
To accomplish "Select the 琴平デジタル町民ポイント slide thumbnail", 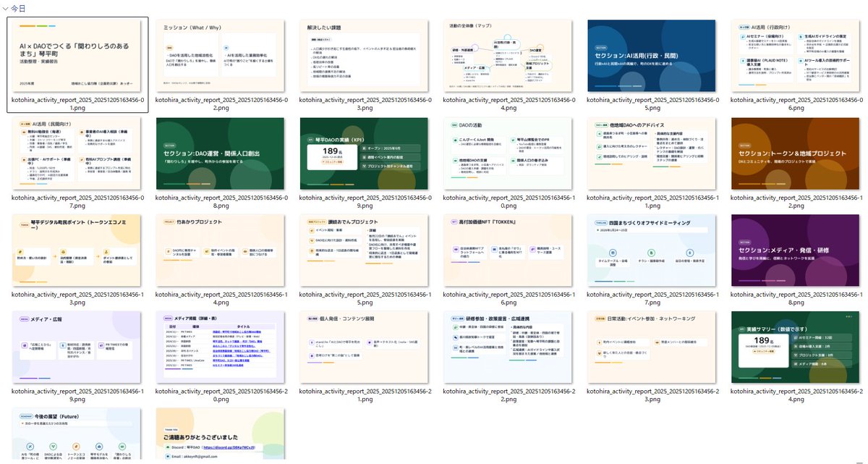I will pyautogui.click(x=77, y=251).
